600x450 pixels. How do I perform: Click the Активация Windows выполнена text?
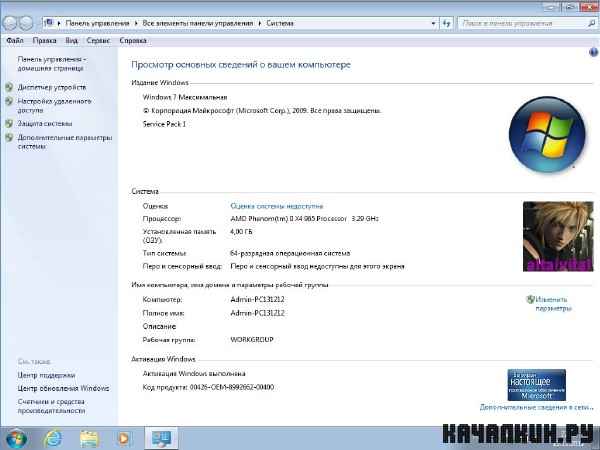coord(194,373)
